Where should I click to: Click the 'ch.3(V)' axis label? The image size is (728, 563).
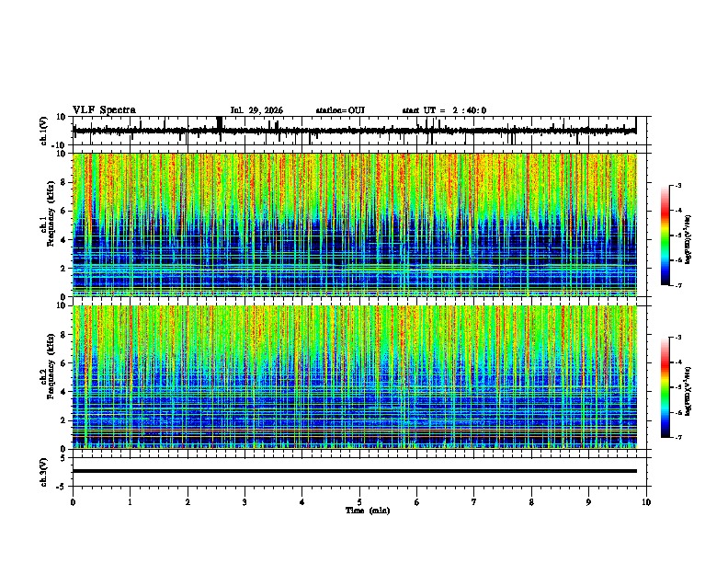click(44, 473)
